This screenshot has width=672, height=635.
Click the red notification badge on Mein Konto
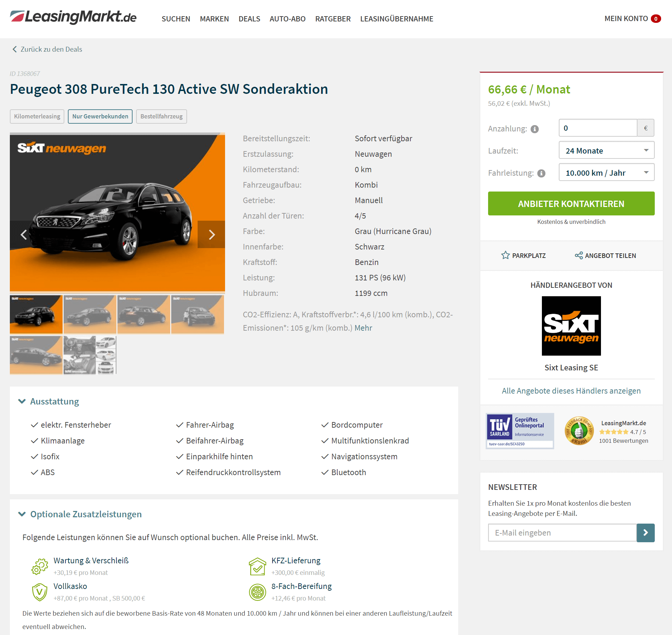pyautogui.click(x=656, y=19)
